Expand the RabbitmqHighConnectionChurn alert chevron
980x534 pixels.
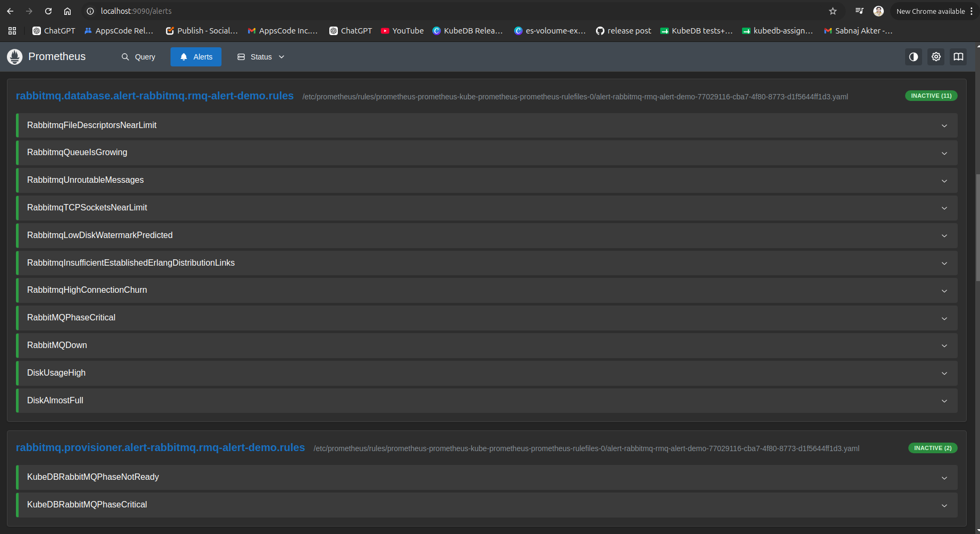click(944, 291)
